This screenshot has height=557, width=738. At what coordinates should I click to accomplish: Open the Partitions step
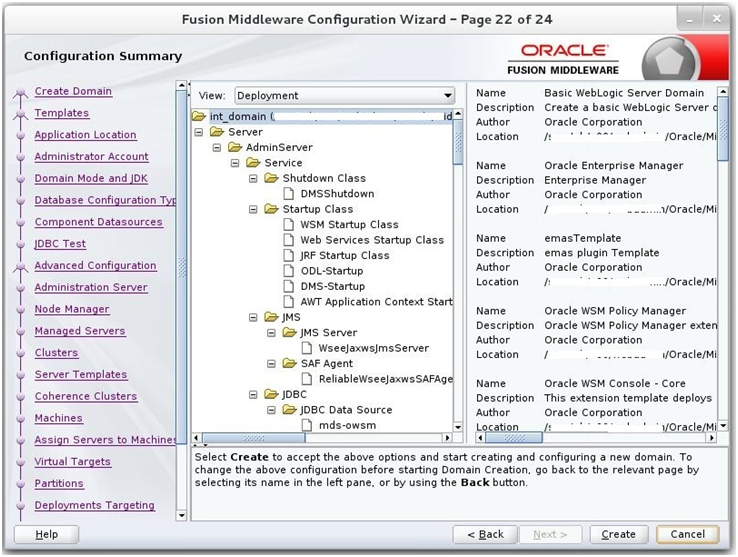tap(59, 484)
